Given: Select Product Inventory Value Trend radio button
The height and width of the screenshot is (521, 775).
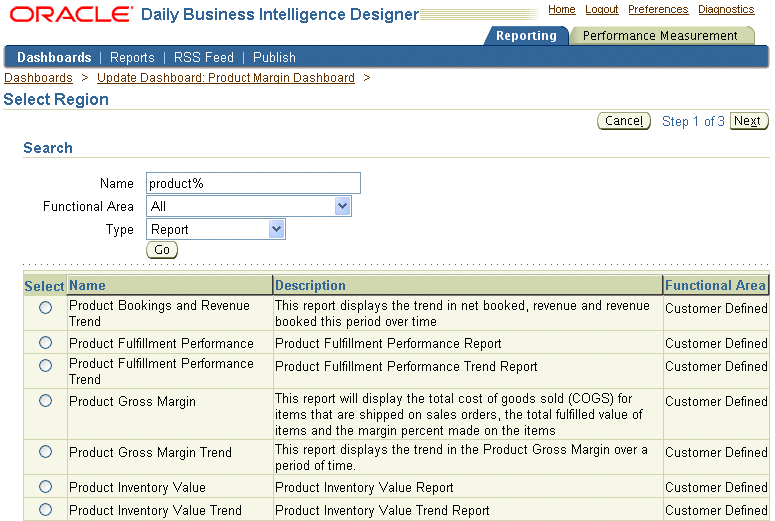Looking at the screenshot, I should [x=45, y=509].
